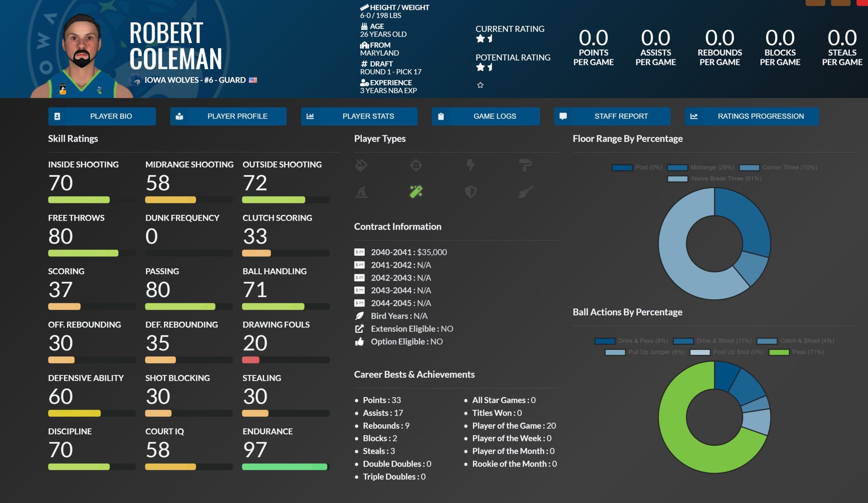This screenshot has width=868, height=503.
Task: Click the green magic wand player type icon
Action: click(416, 192)
